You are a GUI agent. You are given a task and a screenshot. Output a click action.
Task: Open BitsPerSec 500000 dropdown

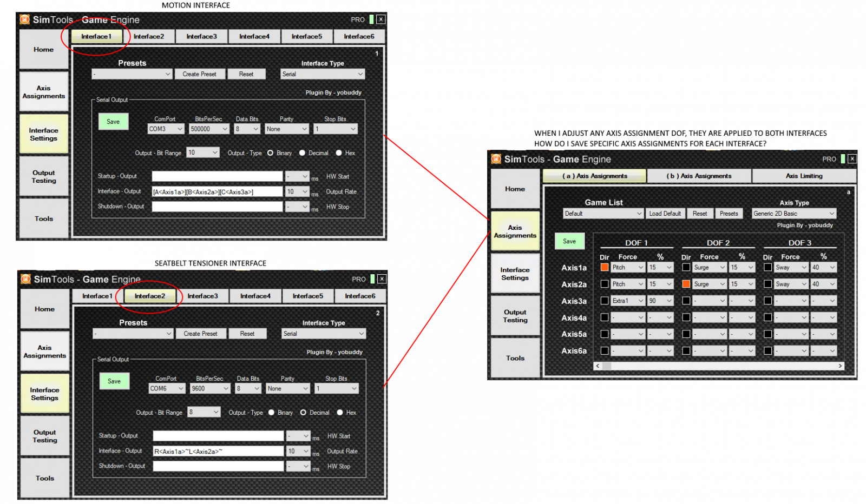pyautogui.click(x=209, y=129)
